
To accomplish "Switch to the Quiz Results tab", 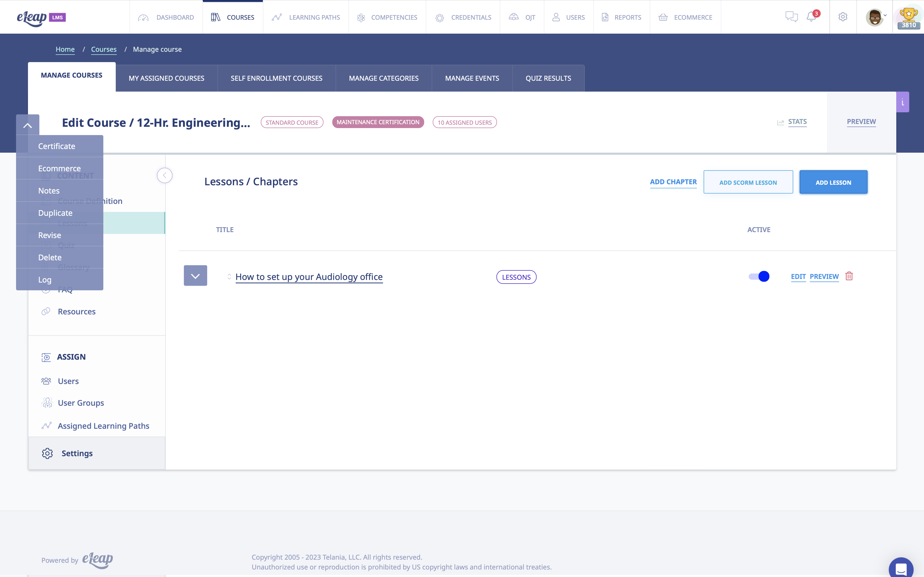I will [x=548, y=78].
